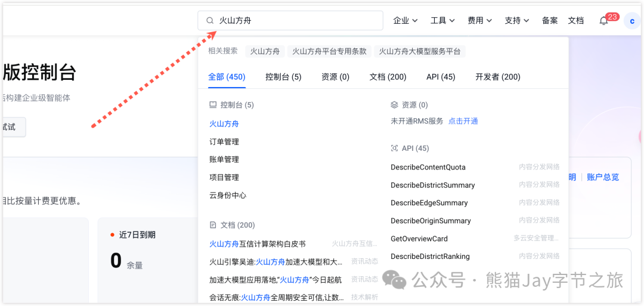Screen dimensions: 644x306
Task: Switch to the 控制台 (5) tab
Action: click(283, 77)
